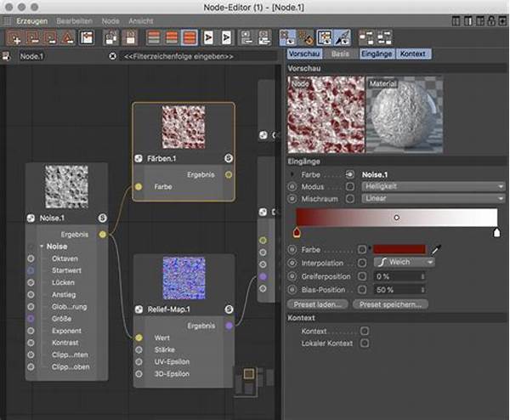Click the solo icon on Noise.1 node
Viewport: 510px width, 420px height.
tap(102, 219)
